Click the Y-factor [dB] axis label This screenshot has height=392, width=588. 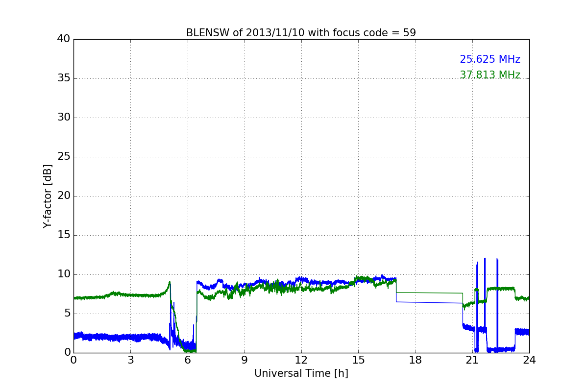tap(48, 196)
